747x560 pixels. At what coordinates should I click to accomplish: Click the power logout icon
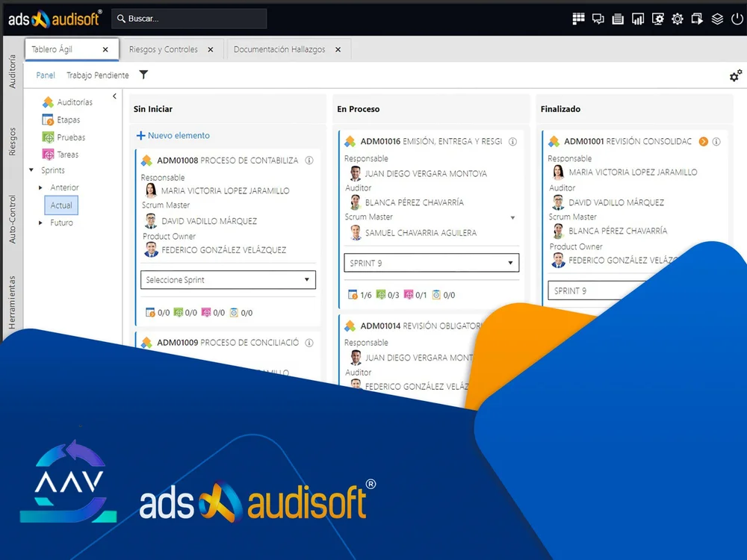[737, 19]
